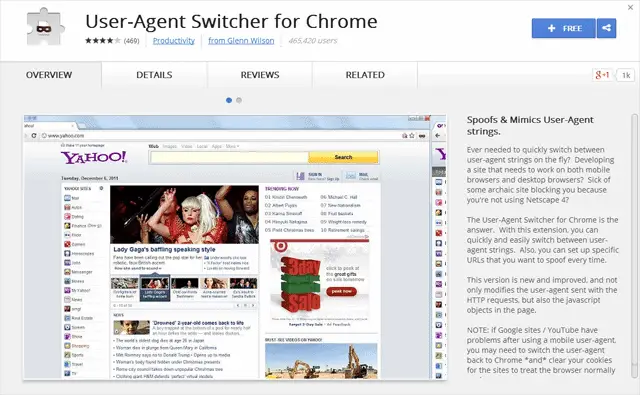Click the plus FREE install button
This screenshot has height=395, width=640.
pyautogui.click(x=564, y=28)
